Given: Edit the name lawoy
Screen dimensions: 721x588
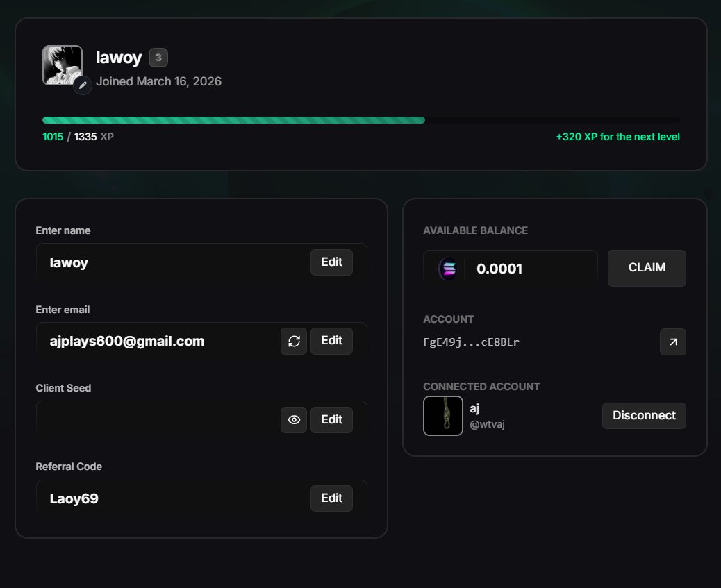Looking at the screenshot, I should click(x=331, y=262).
